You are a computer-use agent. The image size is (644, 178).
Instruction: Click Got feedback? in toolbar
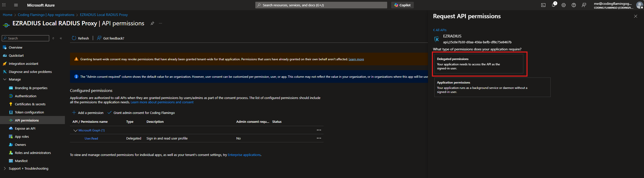[x=111, y=38]
